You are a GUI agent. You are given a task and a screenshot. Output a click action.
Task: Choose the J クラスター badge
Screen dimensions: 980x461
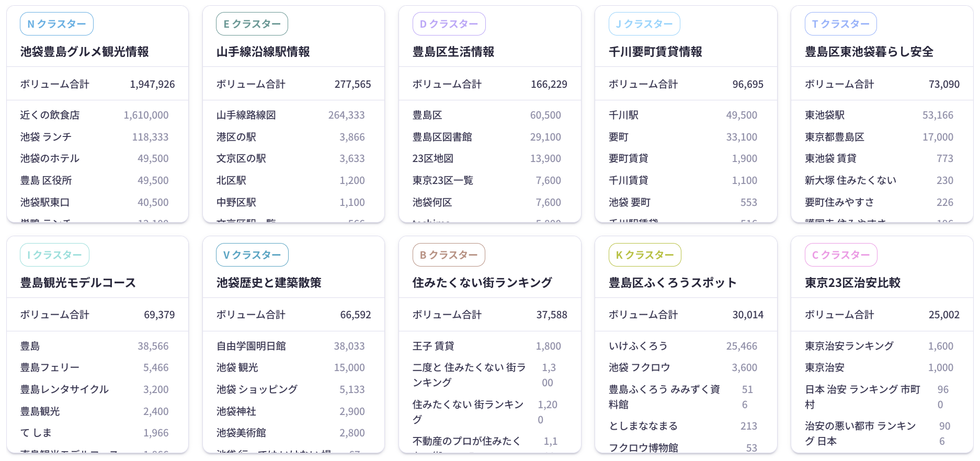tap(644, 24)
